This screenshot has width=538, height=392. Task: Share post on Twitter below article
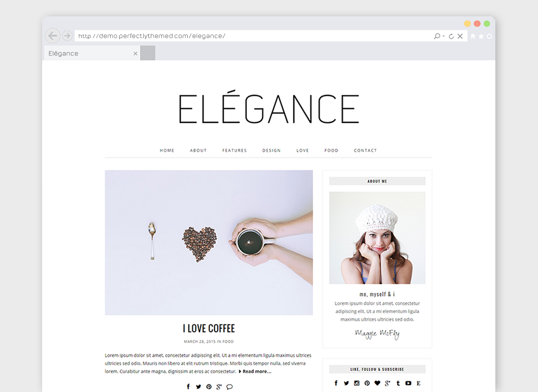pos(198,387)
